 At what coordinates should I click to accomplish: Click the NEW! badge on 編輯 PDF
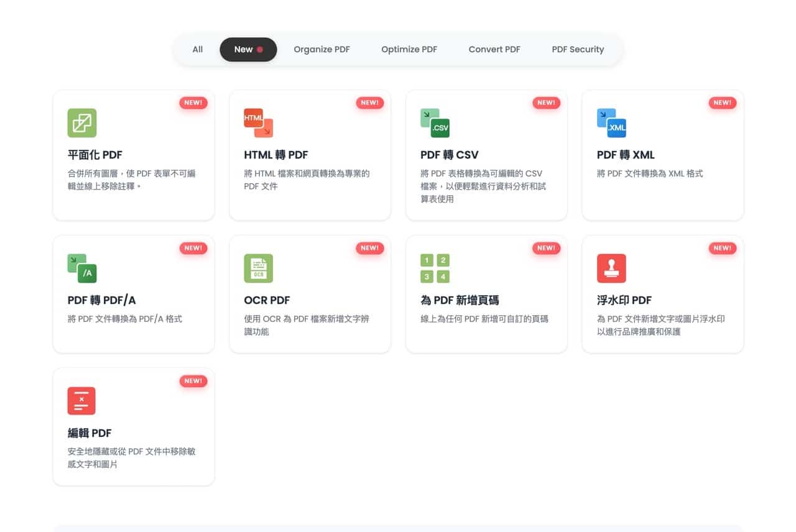[x=193, y=381]
